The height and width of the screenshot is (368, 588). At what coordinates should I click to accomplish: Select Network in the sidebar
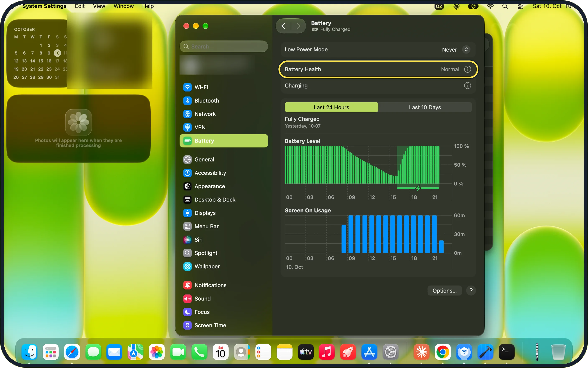[x=224, y=114]
